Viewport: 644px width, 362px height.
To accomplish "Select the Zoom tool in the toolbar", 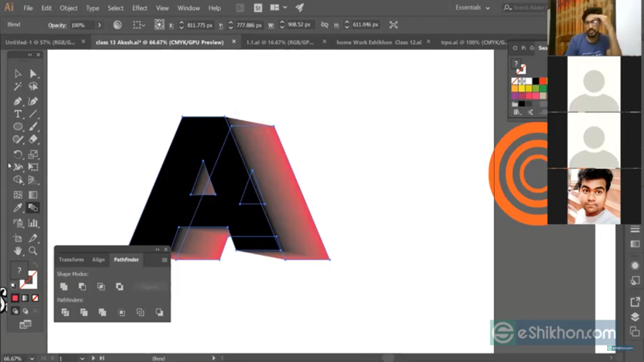I will tap(33, 251).
